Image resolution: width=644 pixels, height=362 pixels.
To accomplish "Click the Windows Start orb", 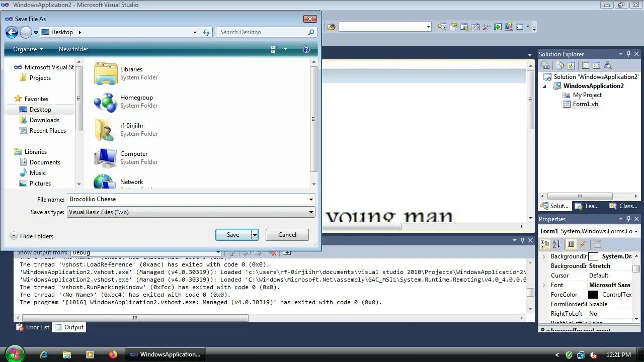I will (x=14, y=354).
